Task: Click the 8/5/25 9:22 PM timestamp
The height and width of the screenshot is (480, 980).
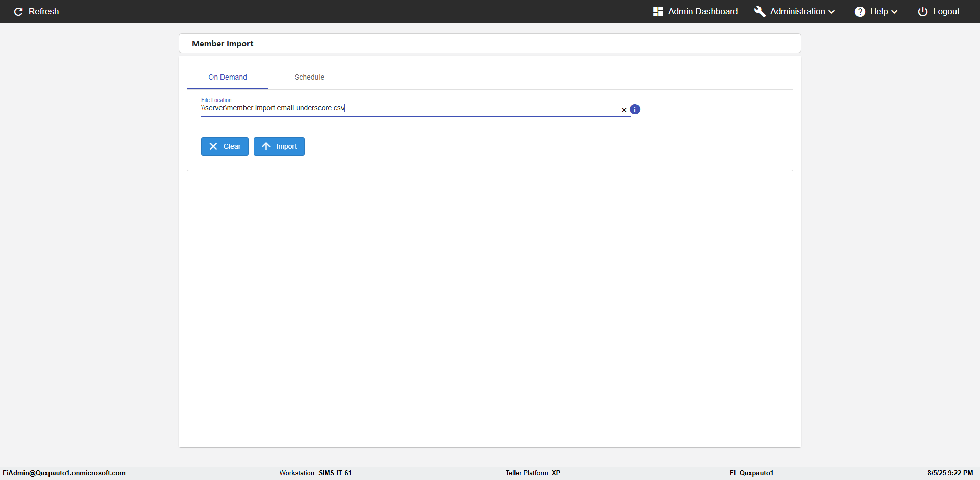Action: [950, 473]
